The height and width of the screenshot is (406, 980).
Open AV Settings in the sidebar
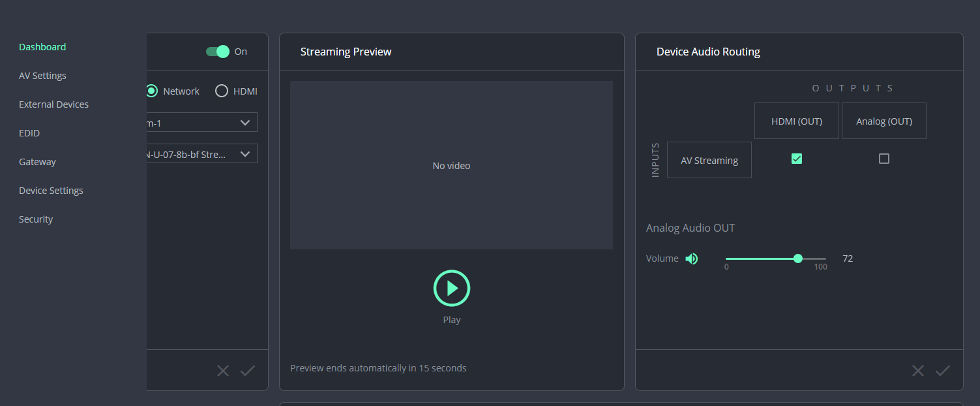pyautogui.click(x=42, y=76)
